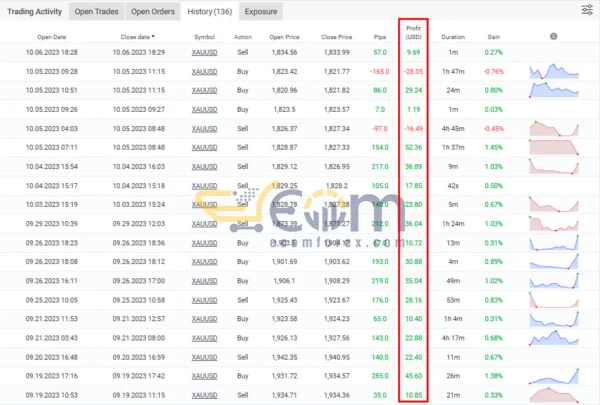Select the 42s duration cell

point(453,186)
